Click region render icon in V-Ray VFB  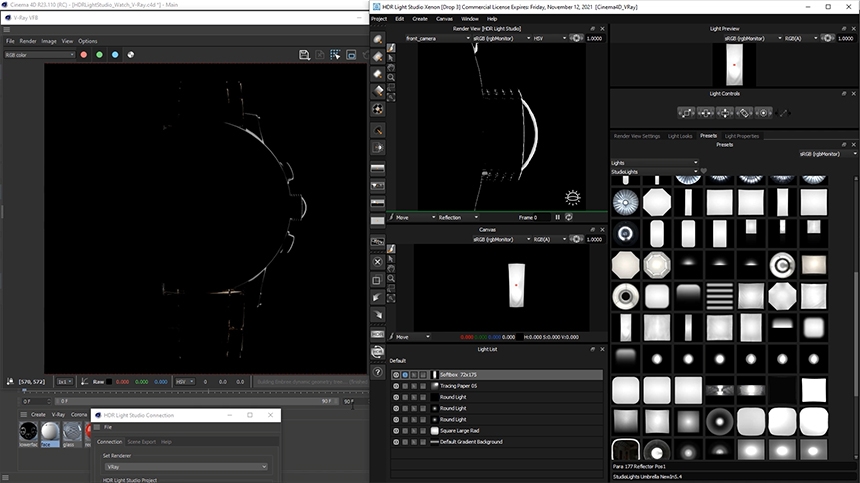(x=335, y=55)
